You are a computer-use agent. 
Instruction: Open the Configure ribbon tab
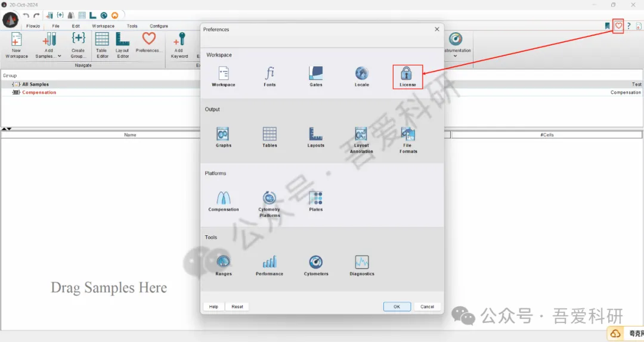[x=159, y=26]
